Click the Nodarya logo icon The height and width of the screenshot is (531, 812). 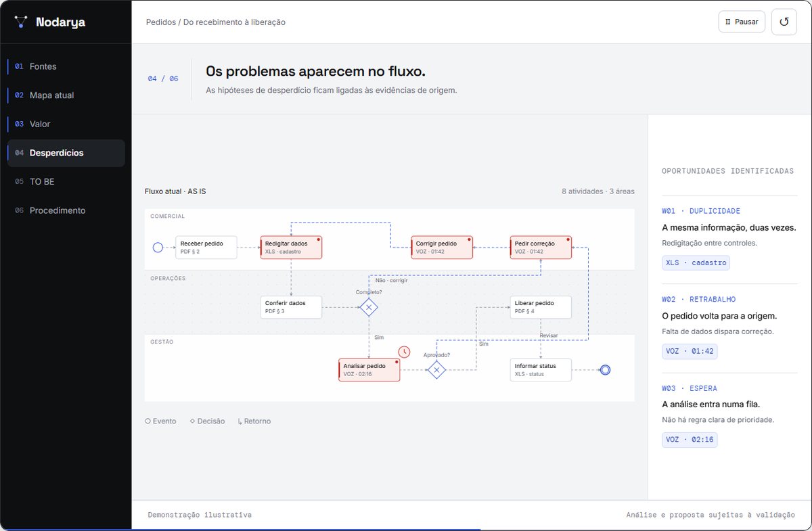coord(21,22)
